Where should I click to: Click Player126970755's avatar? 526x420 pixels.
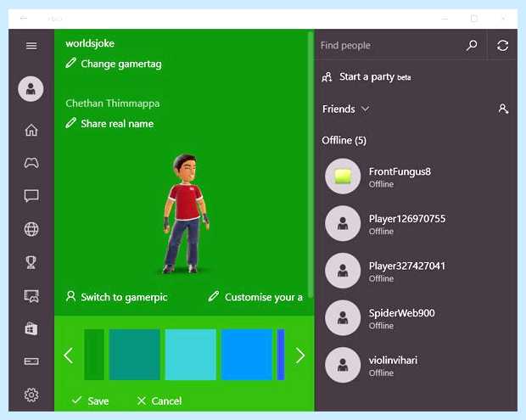point(343,223)
